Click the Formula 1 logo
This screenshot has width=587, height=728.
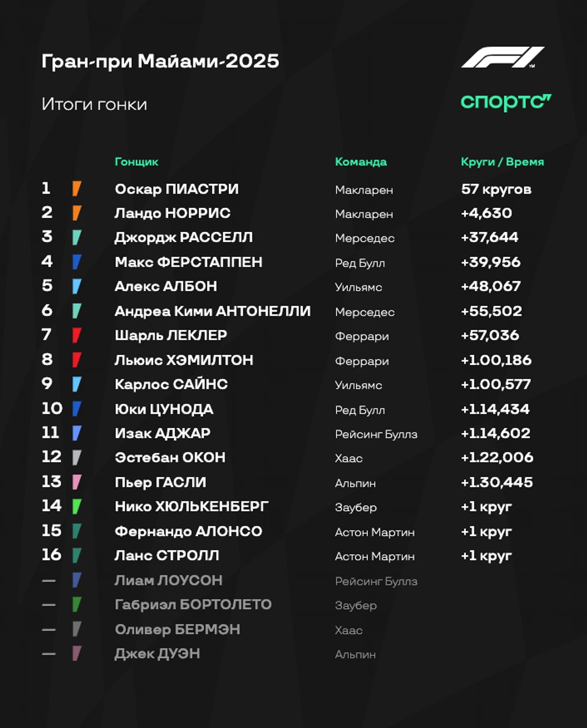503,57
